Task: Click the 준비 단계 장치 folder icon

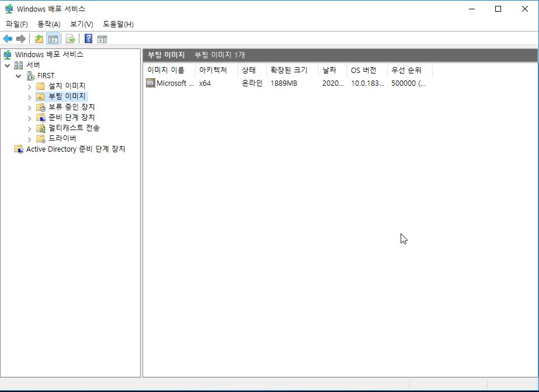Action: [41, 118]
